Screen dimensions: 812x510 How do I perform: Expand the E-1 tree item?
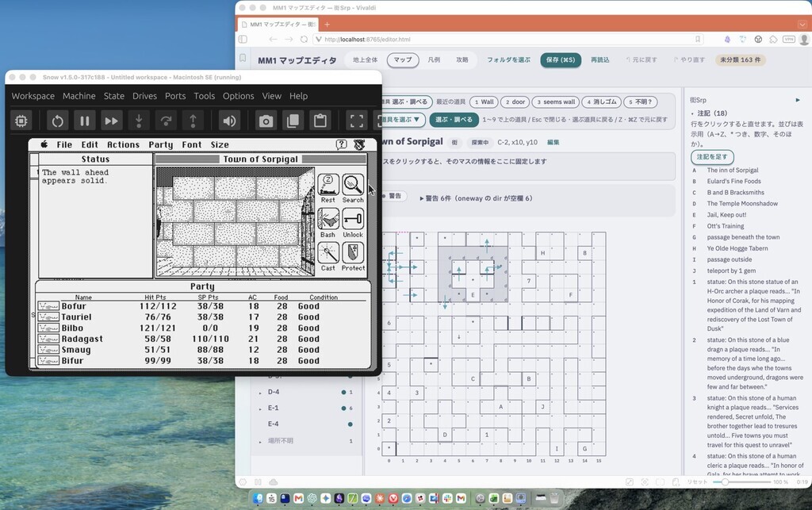[260, 408]
